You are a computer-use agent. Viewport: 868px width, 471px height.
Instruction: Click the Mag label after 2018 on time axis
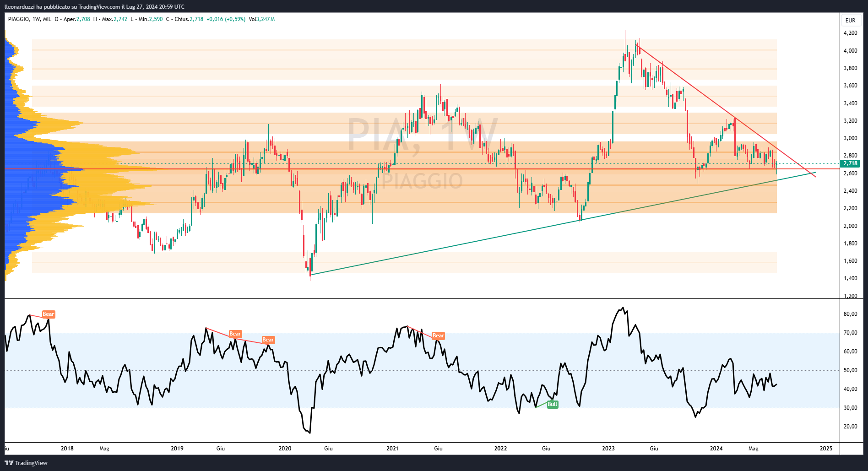(104, 449)
